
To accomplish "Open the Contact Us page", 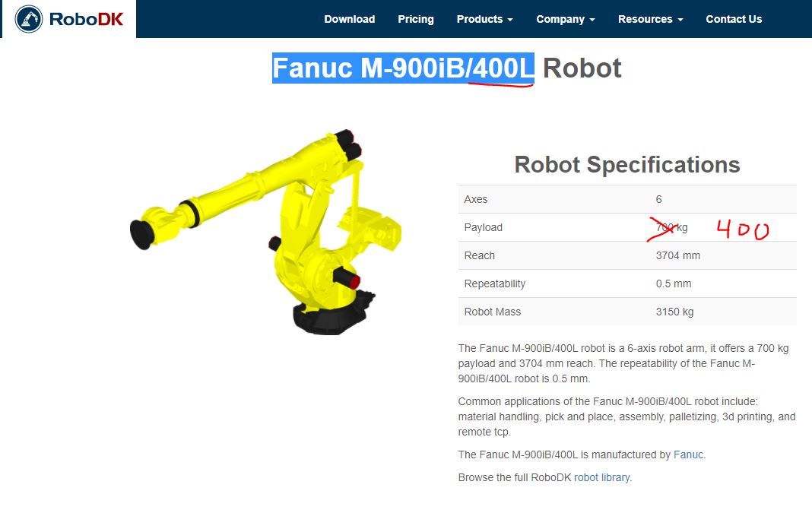I will pyautogui.click(x=734, y=19).
